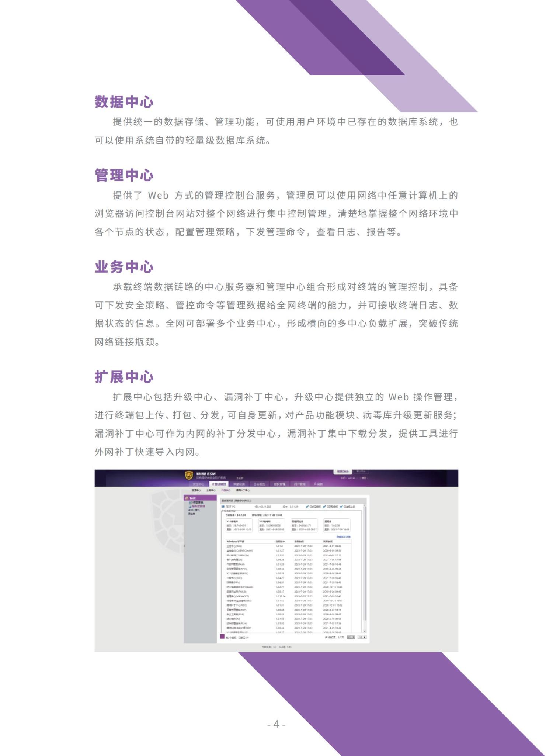Viewport: 553px width, 756px height.
Task: Open the 用户管理 tab
Action: 300,484
